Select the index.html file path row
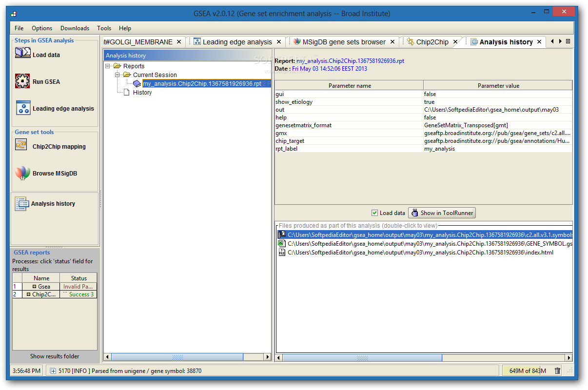 click(x=420, y=253)
